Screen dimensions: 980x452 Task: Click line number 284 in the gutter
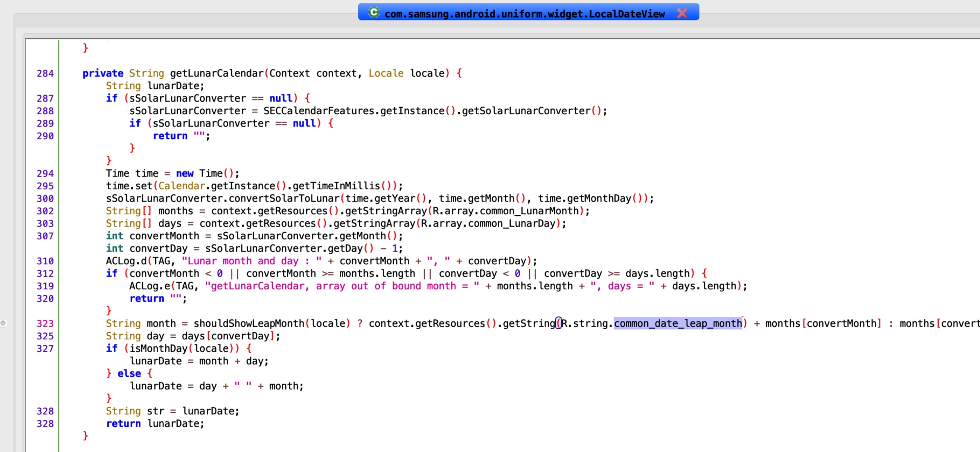pyautogui.click(x=45, y=73)
